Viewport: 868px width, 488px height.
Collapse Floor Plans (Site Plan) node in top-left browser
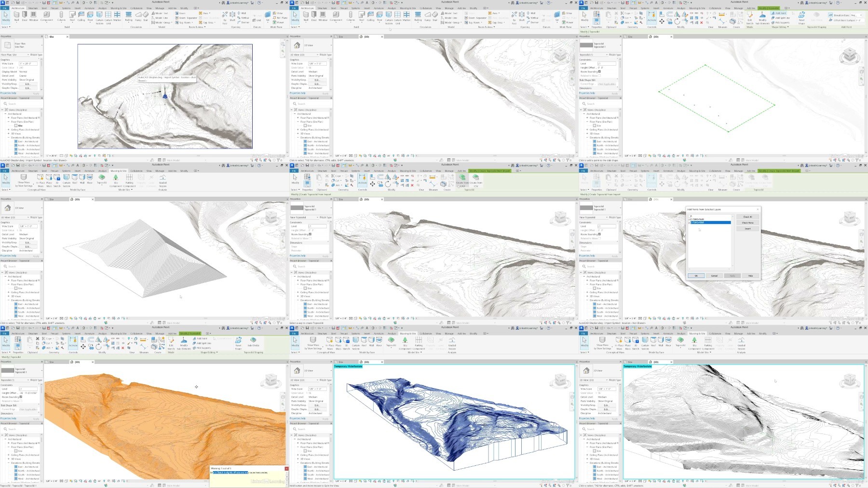tap(9, 122)
